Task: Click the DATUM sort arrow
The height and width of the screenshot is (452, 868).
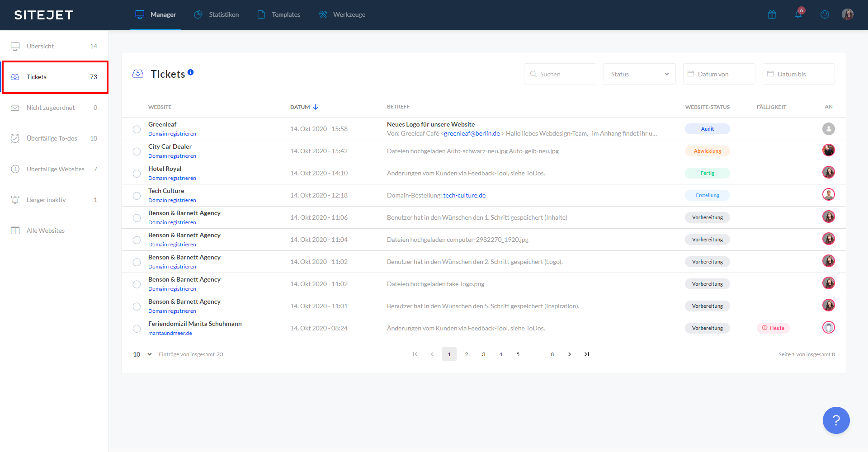Action: pyautogui.click(x=316, y=107)
